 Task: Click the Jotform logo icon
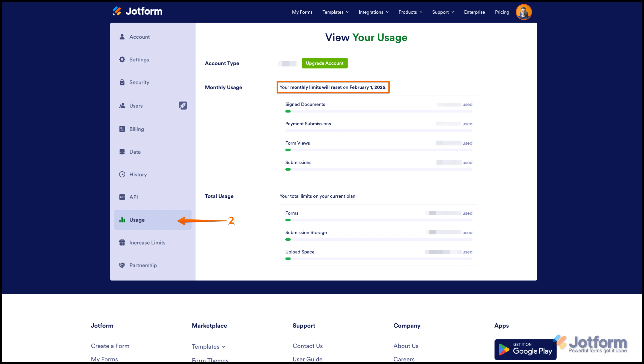[x=117, y=11]
